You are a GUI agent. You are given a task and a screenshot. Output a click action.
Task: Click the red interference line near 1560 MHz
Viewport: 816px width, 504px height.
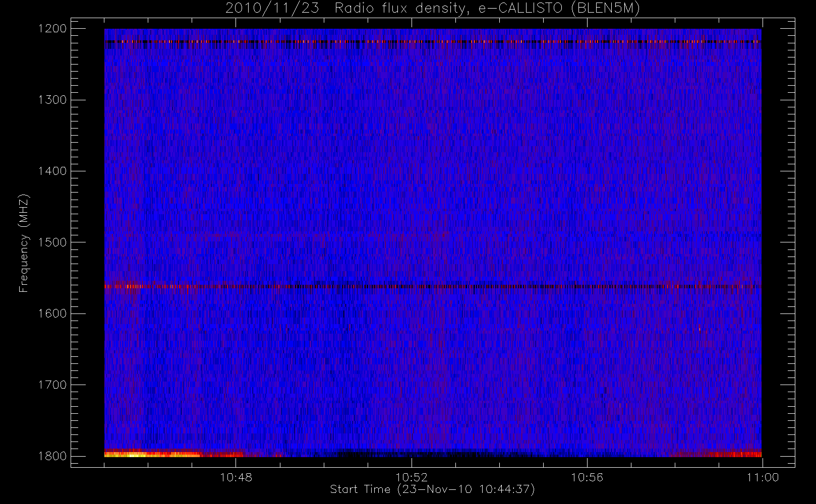pos(433,286)
